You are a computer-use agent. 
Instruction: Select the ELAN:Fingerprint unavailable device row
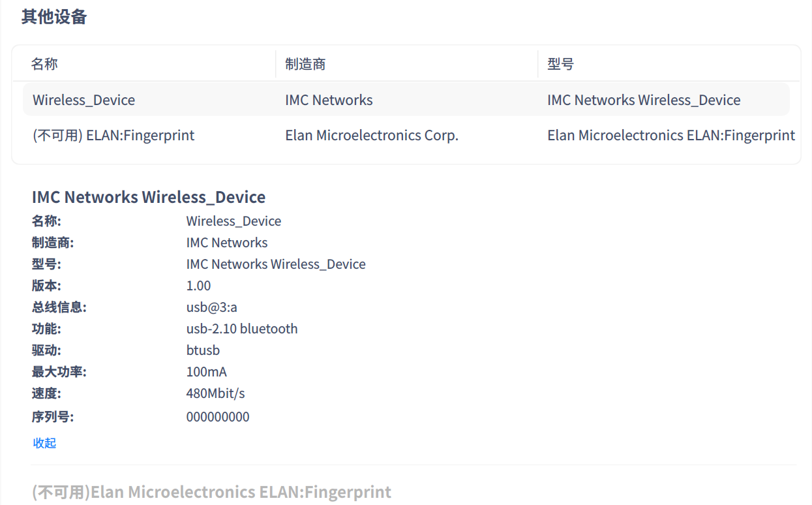click(x=113, y=136)
